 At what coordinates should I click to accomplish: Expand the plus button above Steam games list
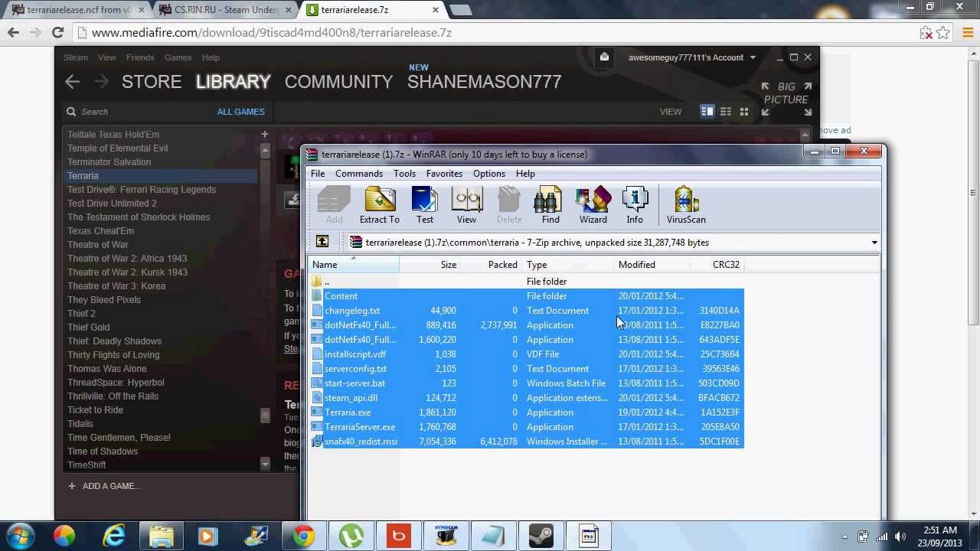click(265, 134)
